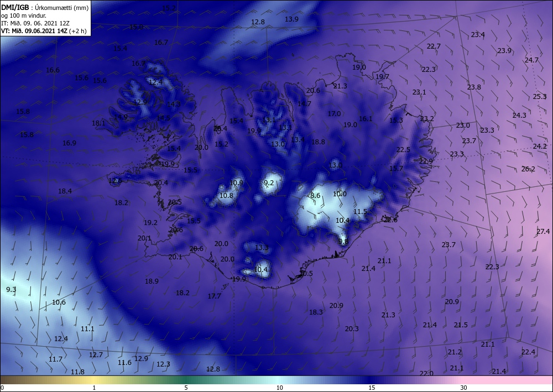The width and height of the screenshot is (553, 392).
Task: Click the map value 10.8
Action: click(226, 195)
